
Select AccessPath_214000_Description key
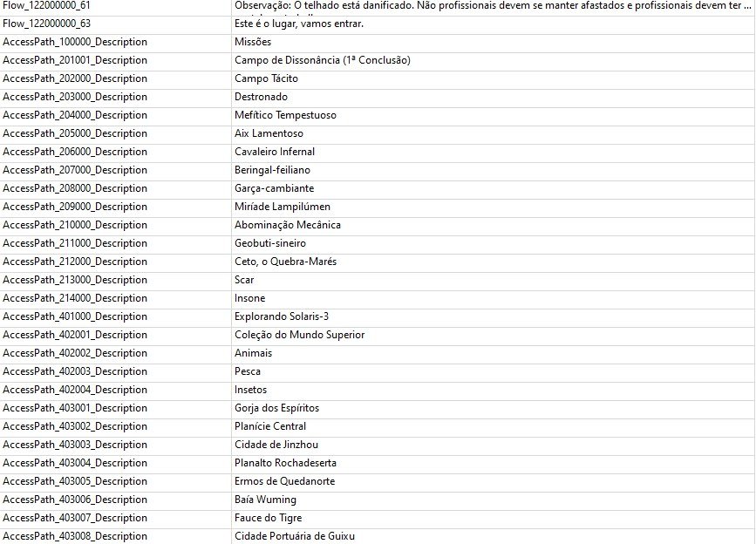pyautogui.click(x=115, y=299)
